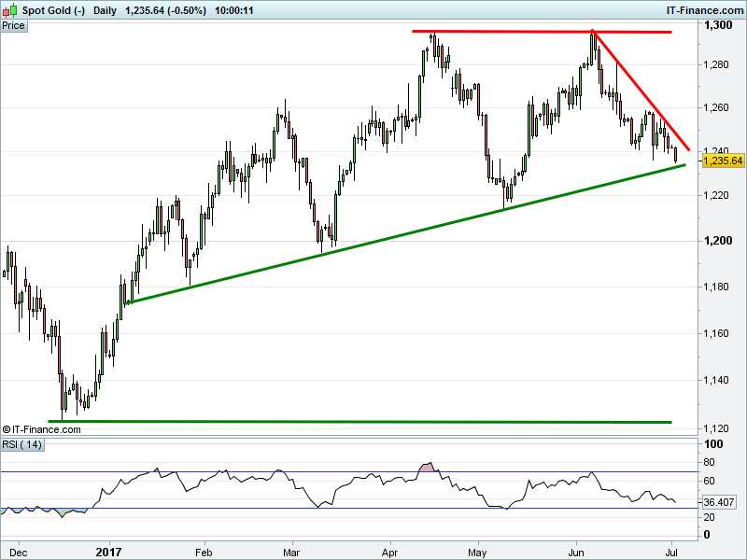Click the 1,160 price axis label
Viewport: 747px width, 560px height.
coord(716,333)
